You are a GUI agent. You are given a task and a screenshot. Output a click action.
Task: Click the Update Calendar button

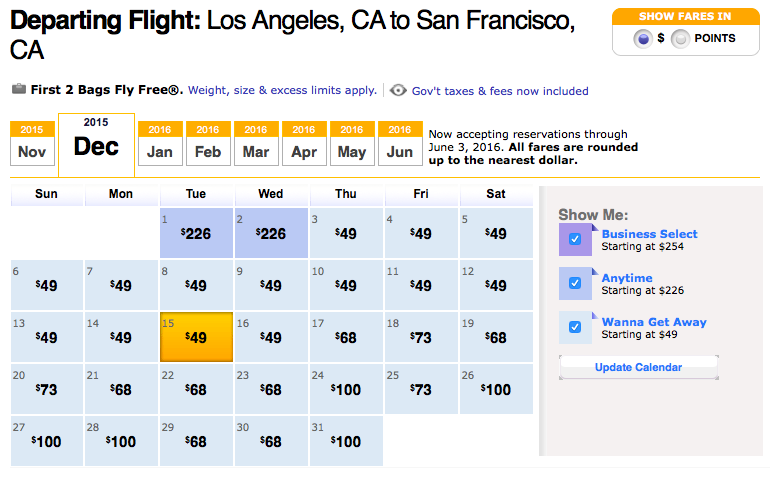coord(638,367)
